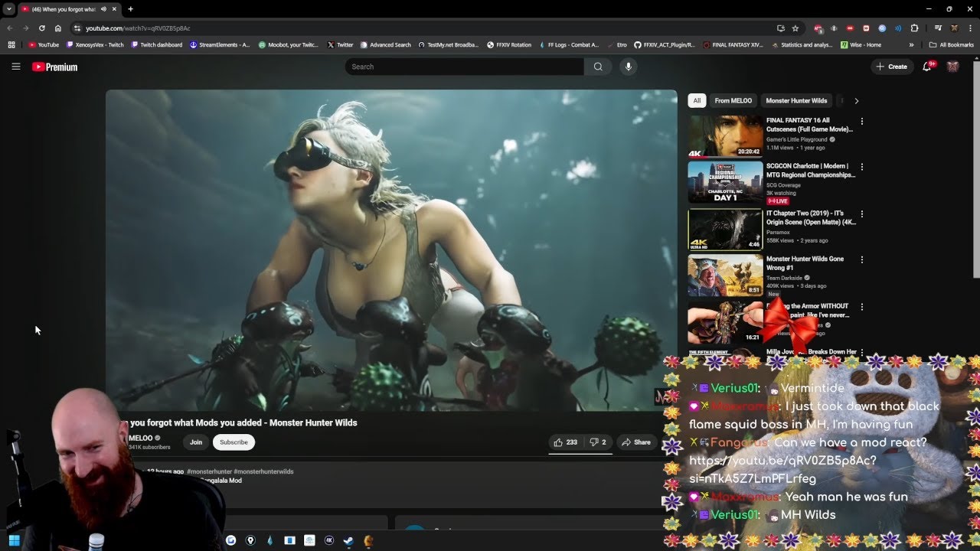Select the Monster Hunter Wilds filter chip

tap(796, 101)
